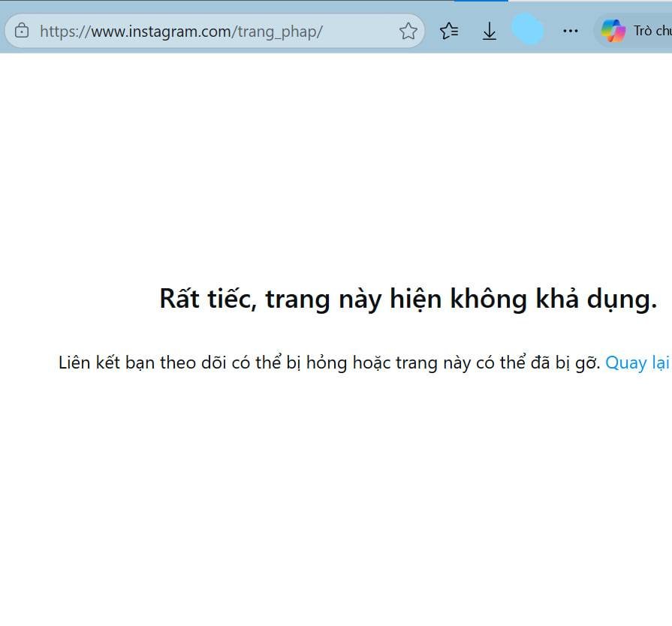Expand the Favorites collections panel
672x626 pixels.
coord(449,31)
